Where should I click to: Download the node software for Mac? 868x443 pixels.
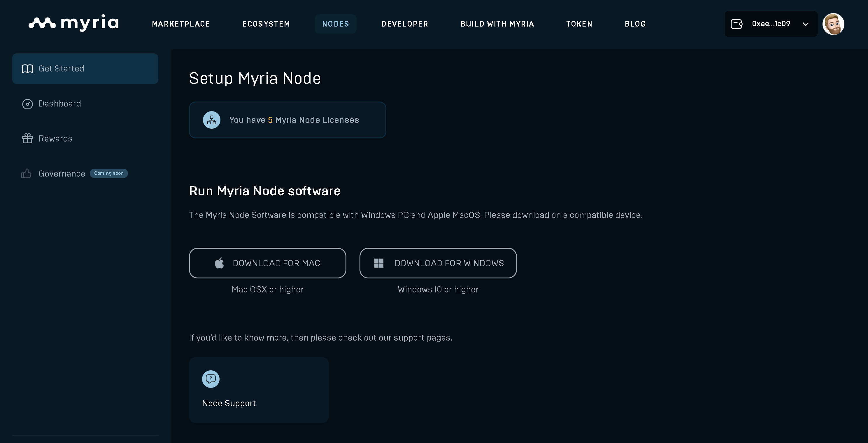[268, 263]
